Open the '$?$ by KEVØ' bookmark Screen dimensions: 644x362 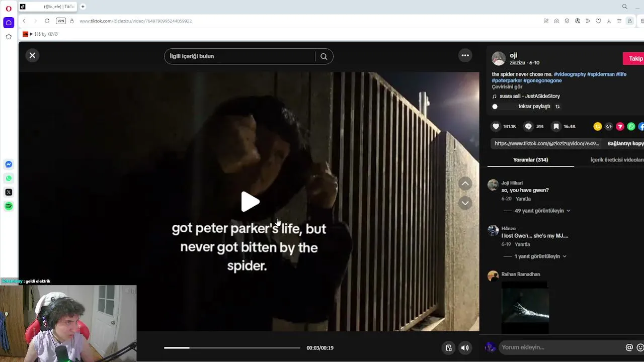(40, 34)
